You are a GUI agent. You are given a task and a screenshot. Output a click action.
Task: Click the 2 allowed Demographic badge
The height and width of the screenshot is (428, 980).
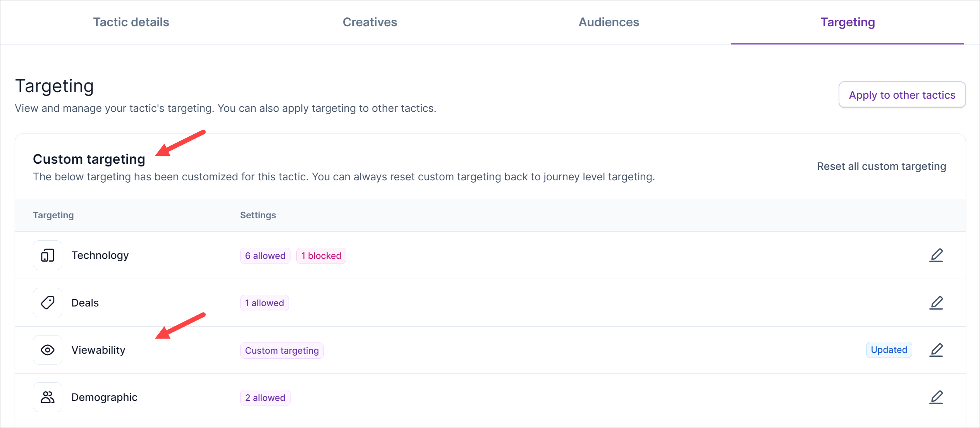point(265,398)
